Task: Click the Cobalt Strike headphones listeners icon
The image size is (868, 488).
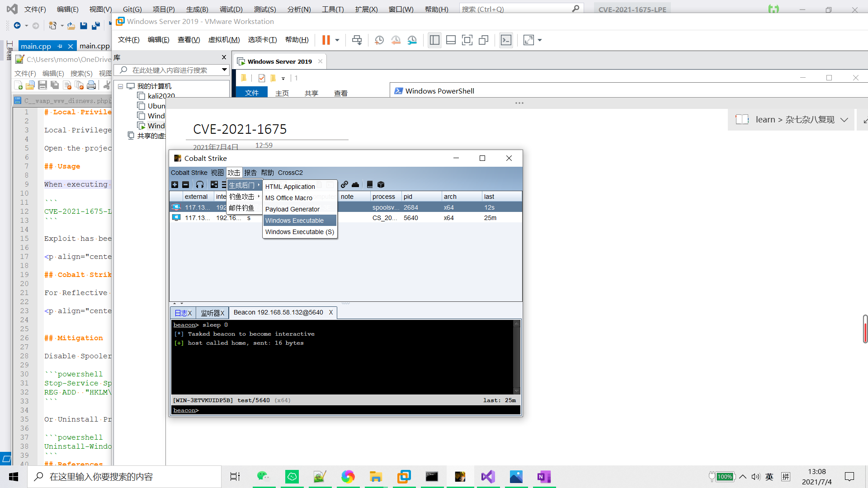Action: [200, 184]
